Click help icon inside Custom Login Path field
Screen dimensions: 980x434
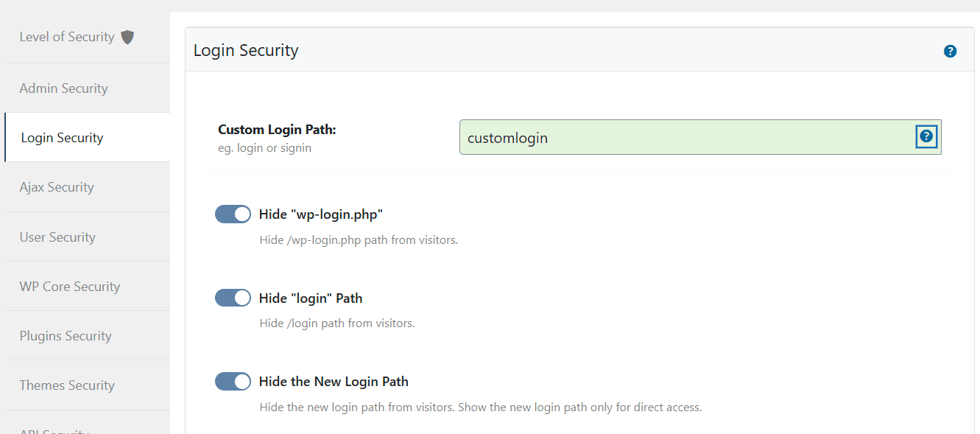[x=926, y=136]
